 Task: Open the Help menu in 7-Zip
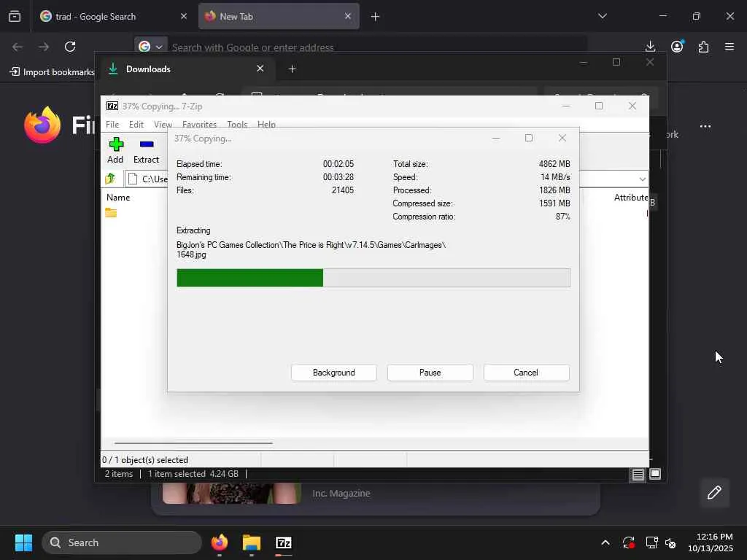click(x=266, y=124)
